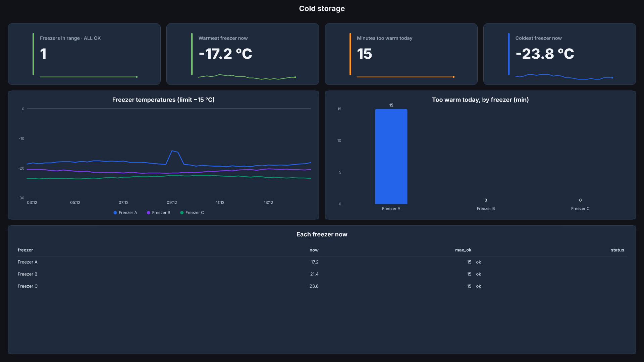Click the Freezer A bar in bar chart
644x362 pixels.
coord(391,156)
